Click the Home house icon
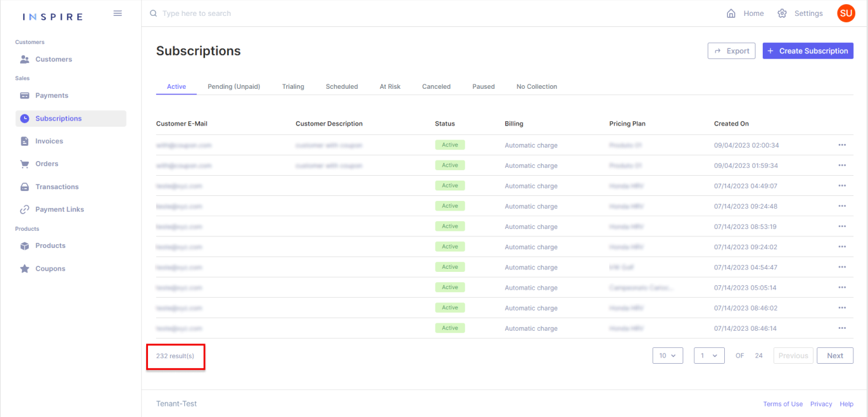Screen dimensions: 868x417 point(731,13)
